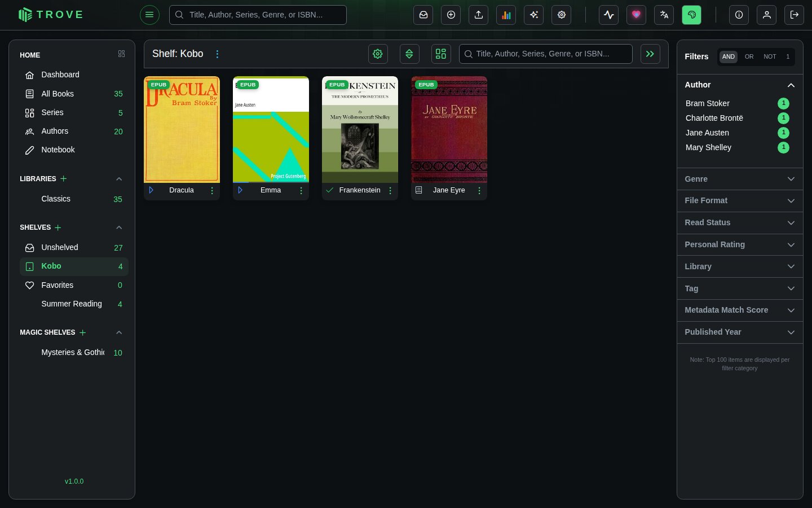The height and width of the screenshot is (508, 812).
Task: Open the Summer Reading shelf
Action: 74,304
